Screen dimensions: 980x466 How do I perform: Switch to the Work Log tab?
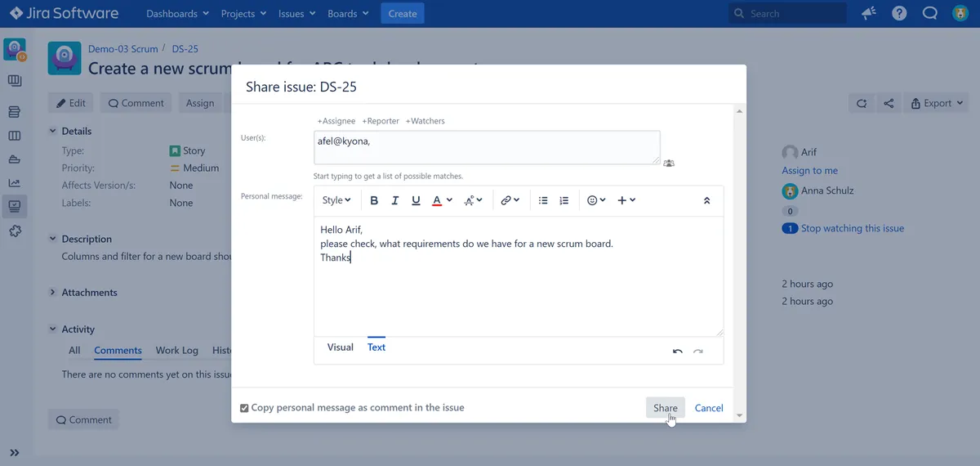177,350
